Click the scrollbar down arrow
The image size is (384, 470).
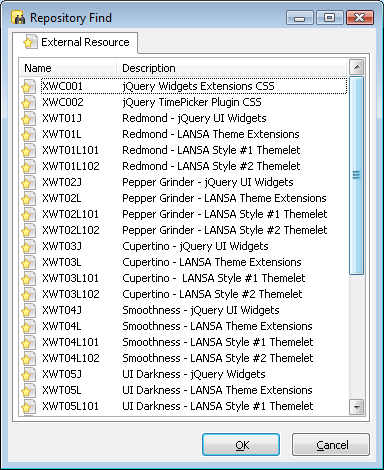[x=357, y=407]
